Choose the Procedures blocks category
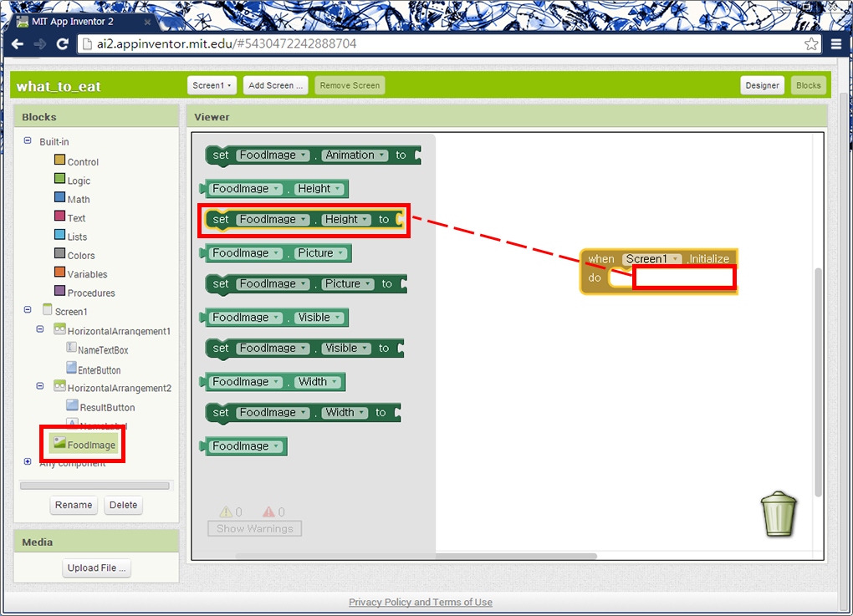This screenshot has width=853, height=616. (91, 293)
